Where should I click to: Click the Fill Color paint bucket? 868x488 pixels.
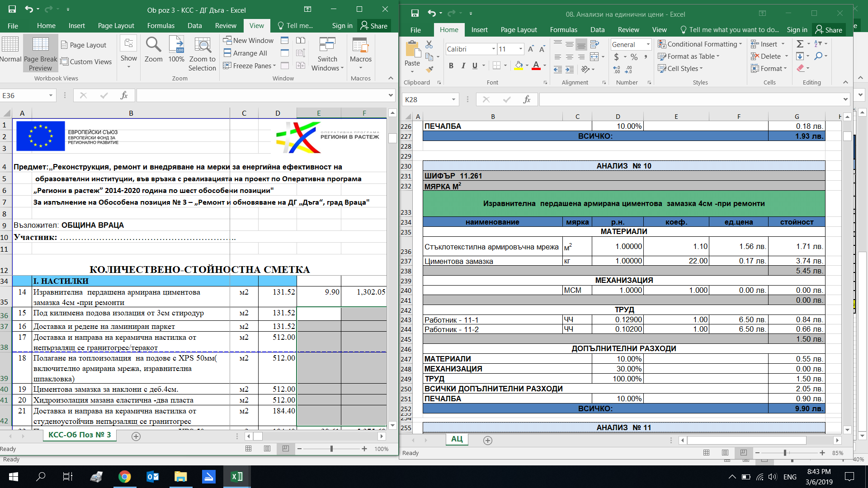[519, 66]
